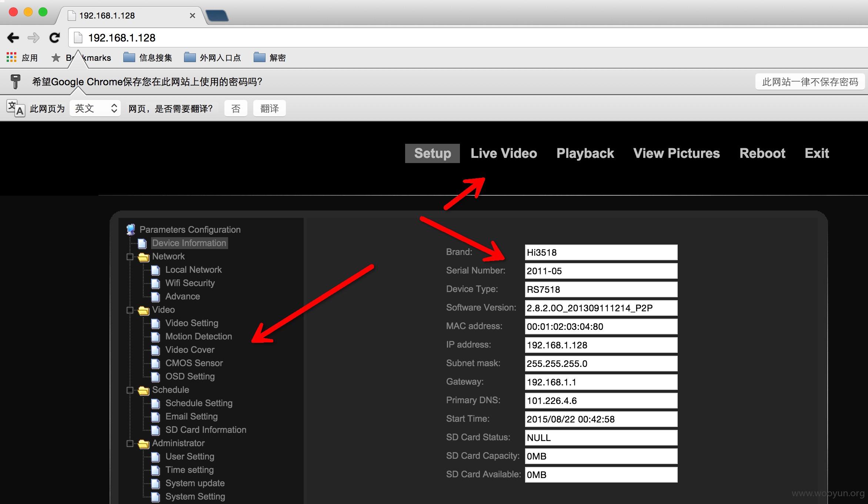
Task: Click the 翻译 translate button
Action: (269, 108)
